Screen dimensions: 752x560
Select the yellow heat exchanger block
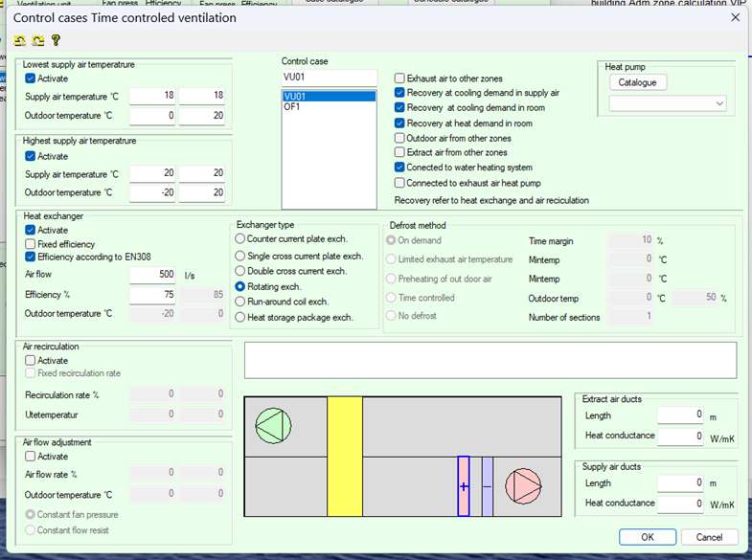[344, 455]
